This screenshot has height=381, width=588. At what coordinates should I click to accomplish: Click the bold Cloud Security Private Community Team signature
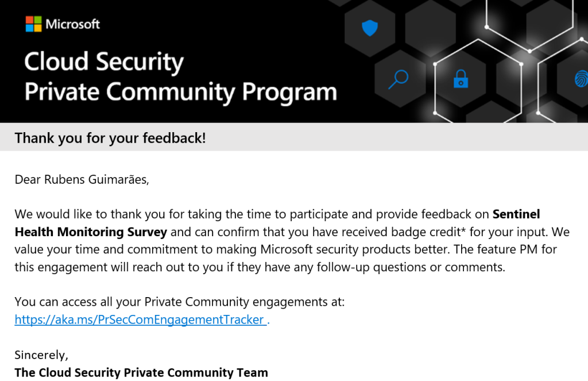coord(141,372)
